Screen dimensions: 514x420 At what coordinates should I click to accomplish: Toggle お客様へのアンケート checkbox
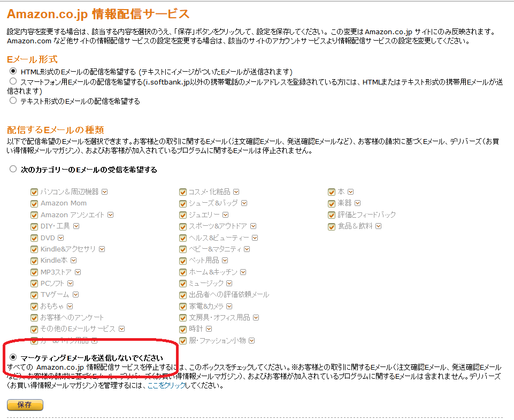pos(34,318)
